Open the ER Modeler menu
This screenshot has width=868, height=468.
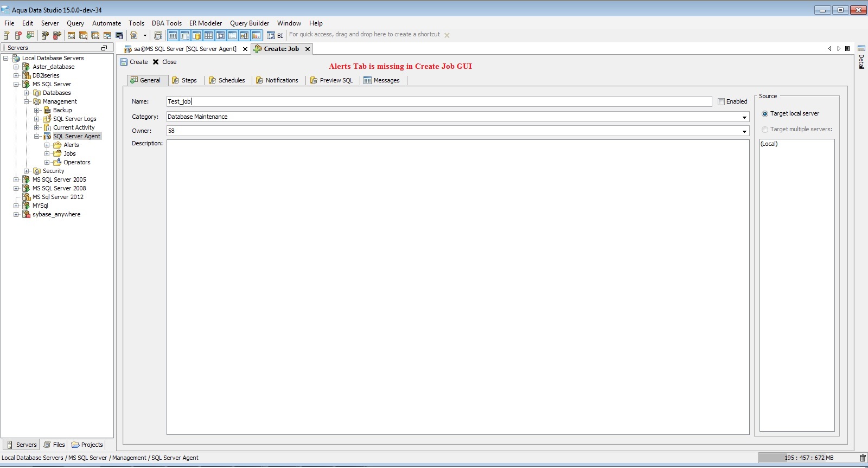click(x=206, y=23)
